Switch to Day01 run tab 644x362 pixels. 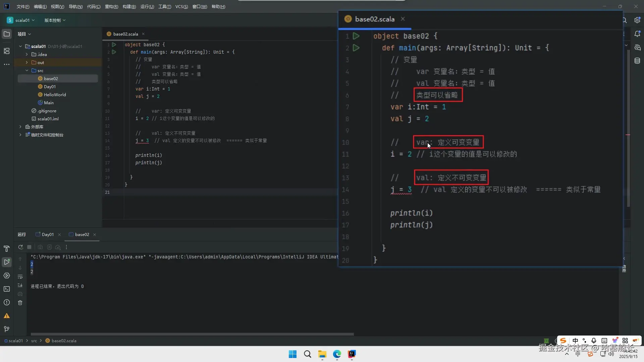tap(47, 234)
